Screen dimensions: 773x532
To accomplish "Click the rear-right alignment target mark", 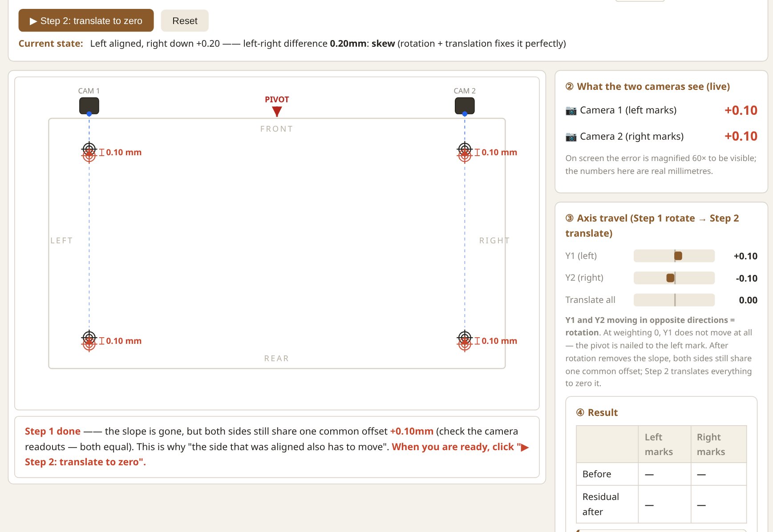I will point(465,341).
